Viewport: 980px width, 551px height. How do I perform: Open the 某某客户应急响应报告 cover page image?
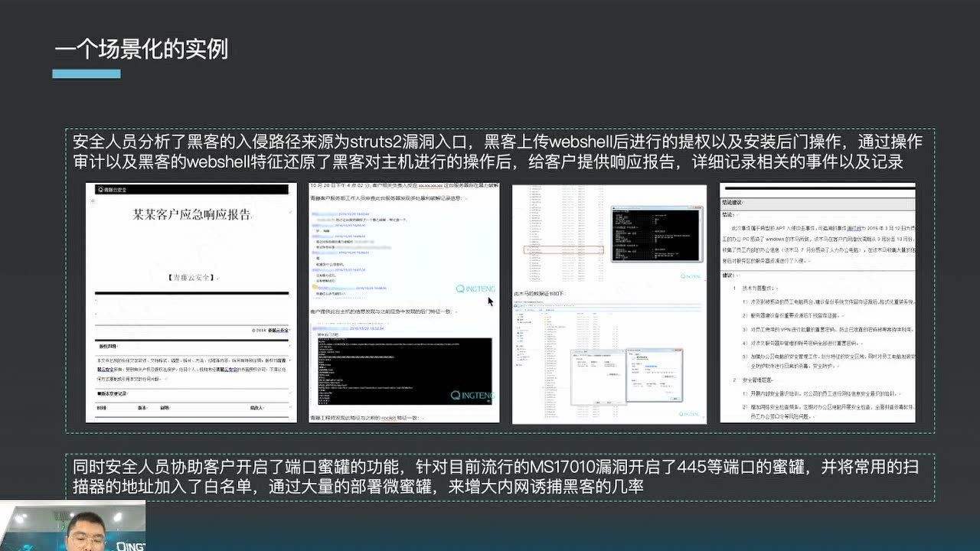[x=191, y=302]
